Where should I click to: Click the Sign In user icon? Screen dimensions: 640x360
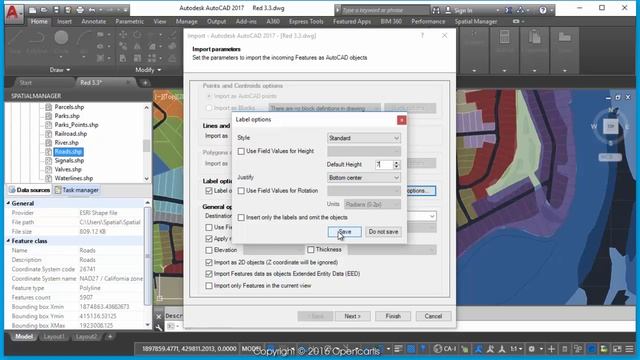448,10
